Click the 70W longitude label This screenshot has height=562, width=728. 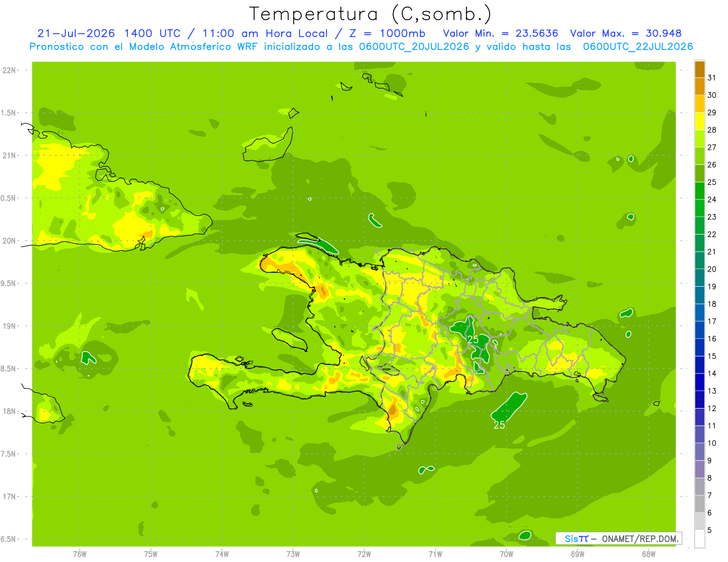506,554
